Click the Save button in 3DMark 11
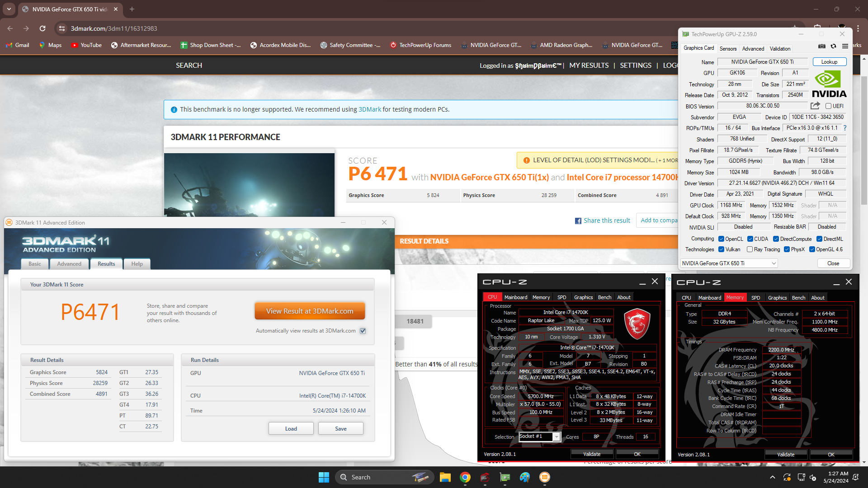Viewport: 868px width, 488px height. point(341,429)
